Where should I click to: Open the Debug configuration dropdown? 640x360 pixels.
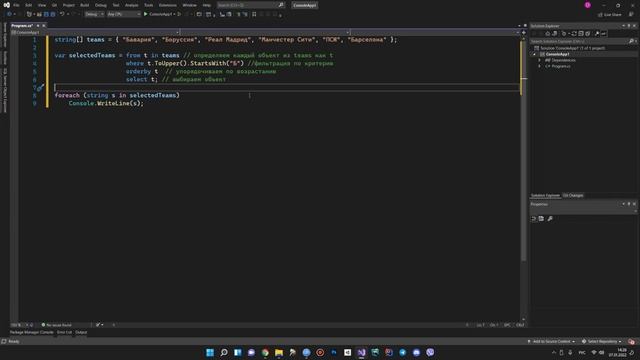coord(94,14)
